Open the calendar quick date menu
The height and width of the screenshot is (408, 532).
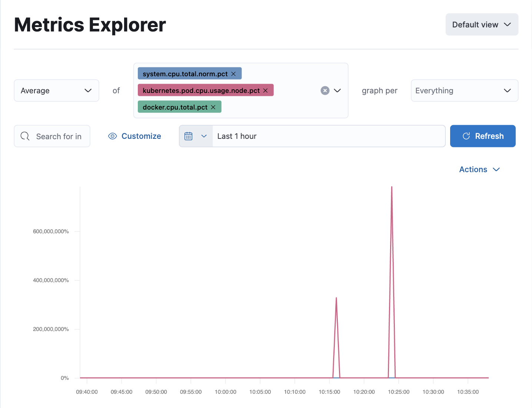[196, 136]
